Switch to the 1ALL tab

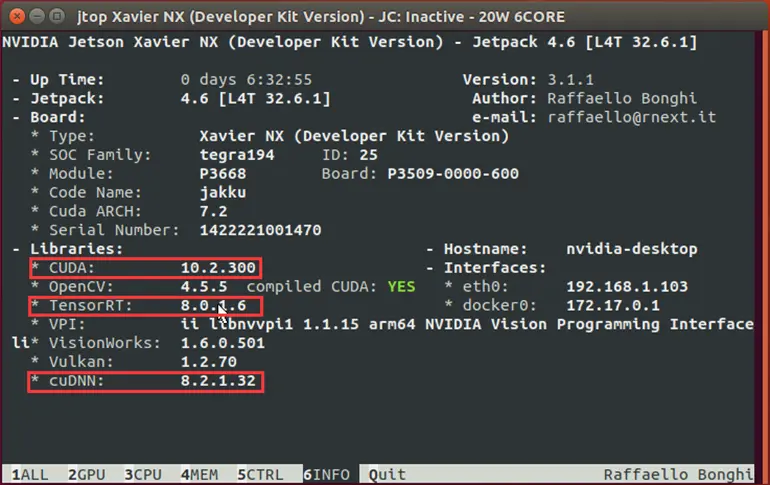coord(29,475)
